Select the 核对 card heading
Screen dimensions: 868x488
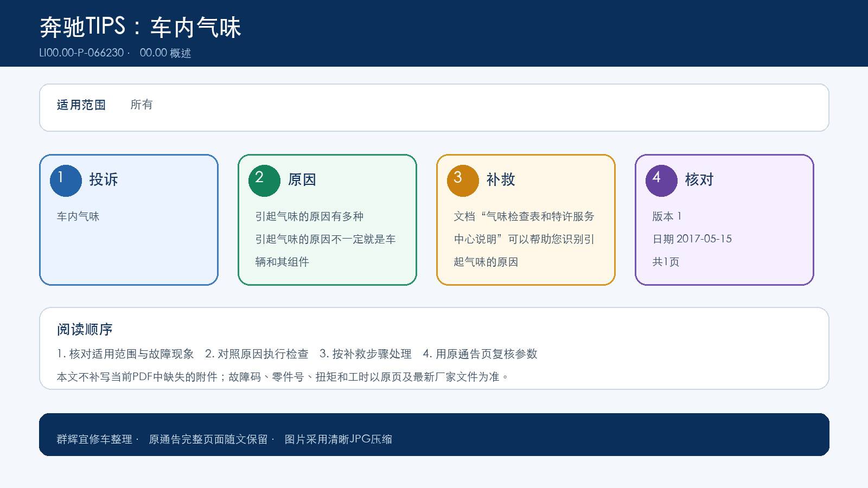699,179
